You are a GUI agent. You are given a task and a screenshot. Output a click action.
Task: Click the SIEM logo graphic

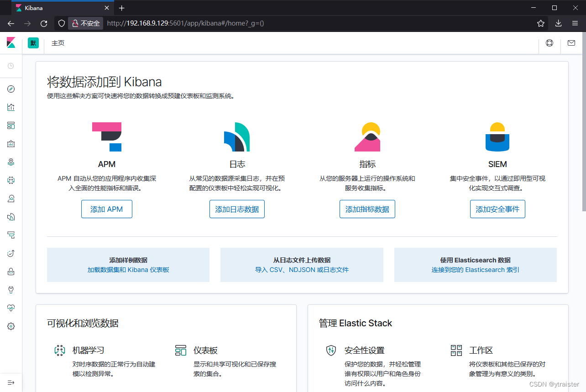[497, 137]
